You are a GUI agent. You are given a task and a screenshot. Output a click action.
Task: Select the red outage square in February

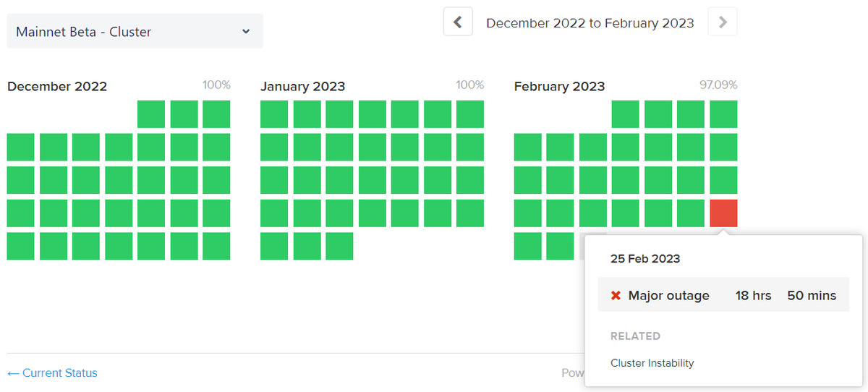pos(723,213)
